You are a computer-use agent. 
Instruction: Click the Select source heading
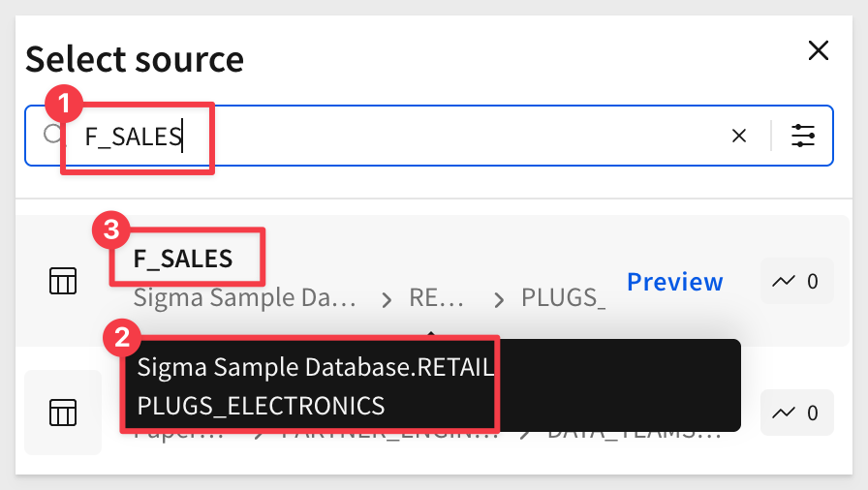tap(135, 59)
